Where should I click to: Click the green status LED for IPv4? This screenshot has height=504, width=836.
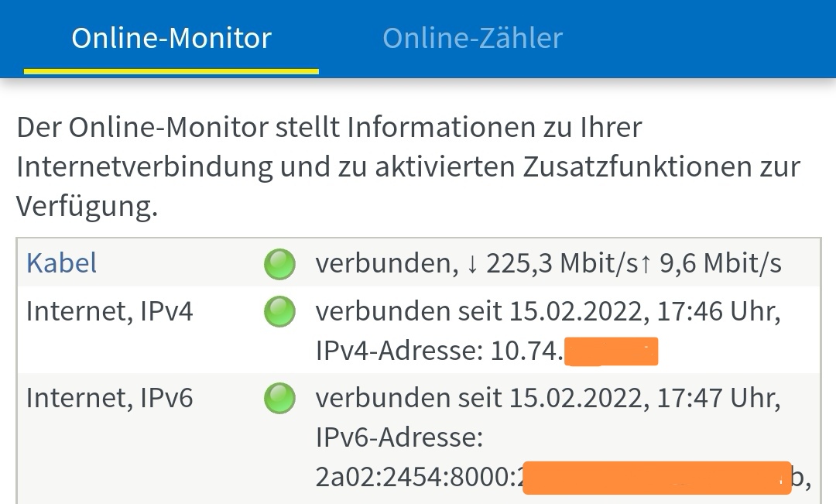click(279, 312)
